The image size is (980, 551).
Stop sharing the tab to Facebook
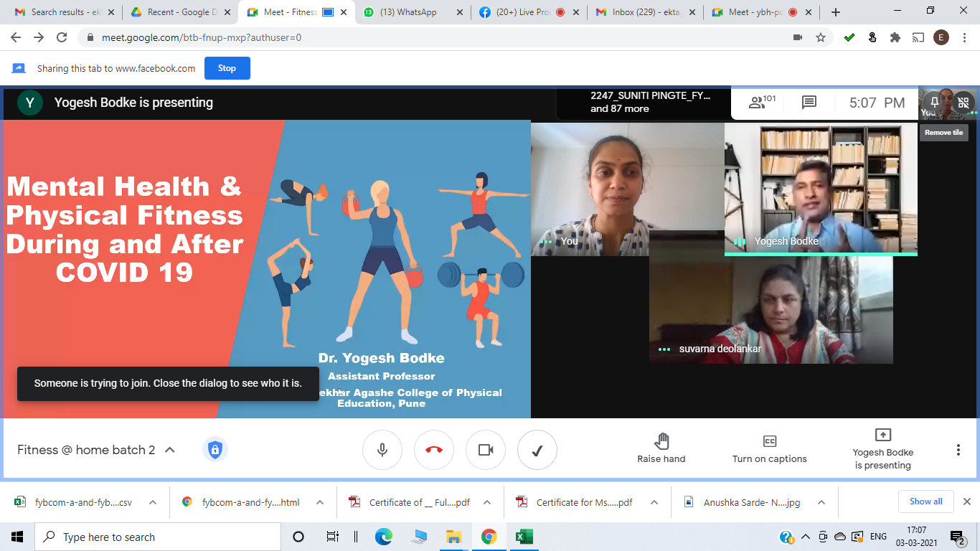[227, 68]
